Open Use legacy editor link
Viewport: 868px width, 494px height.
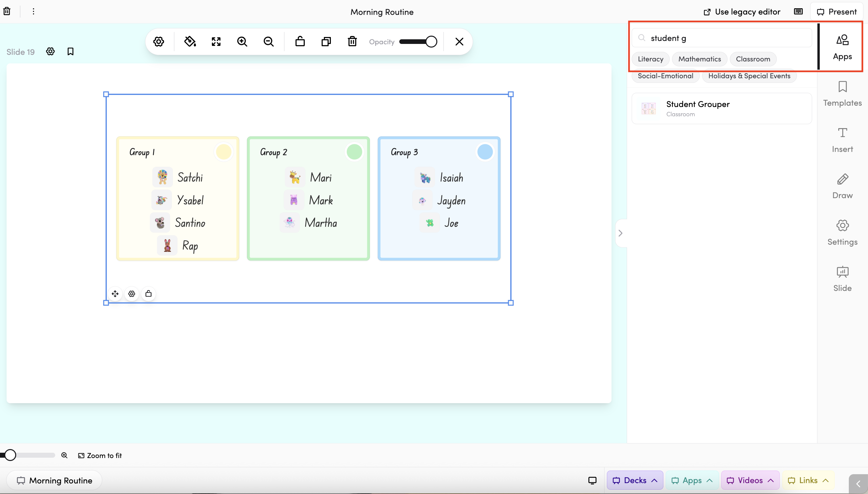742,12
